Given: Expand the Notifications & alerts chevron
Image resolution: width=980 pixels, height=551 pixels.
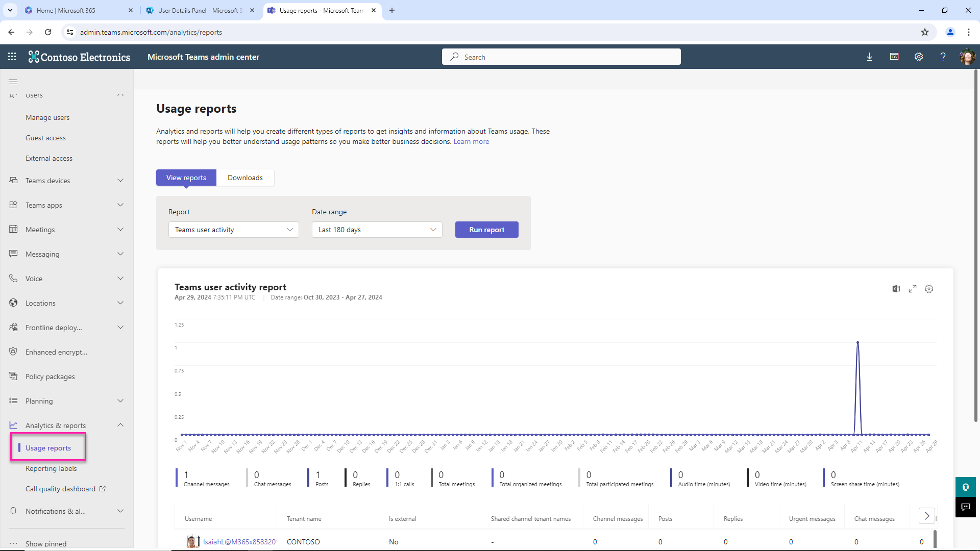Looking at the screenshot, I should [x=120, y=511].
